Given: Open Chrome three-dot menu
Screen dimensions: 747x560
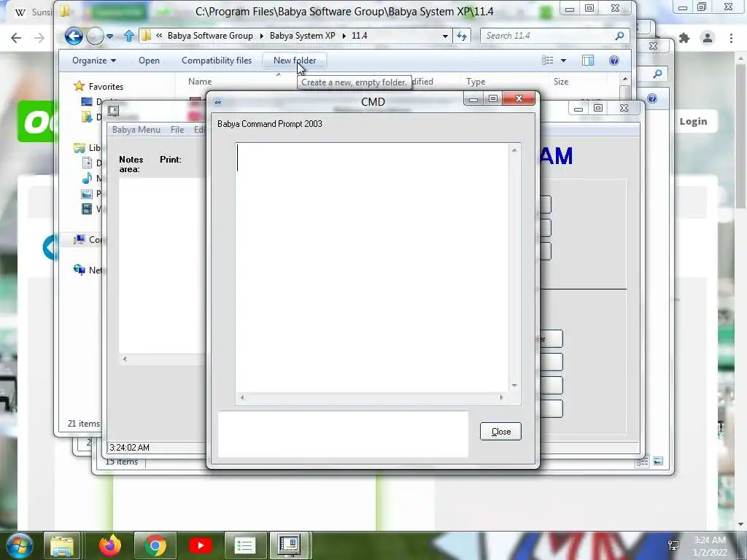Looking at the screenshot, I should [x=731, y=38].
